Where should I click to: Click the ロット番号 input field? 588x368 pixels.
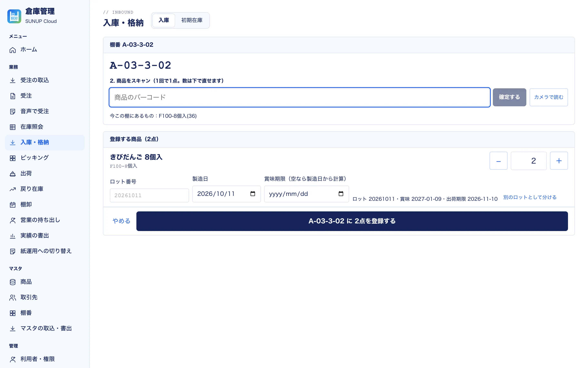pos(149,195)
